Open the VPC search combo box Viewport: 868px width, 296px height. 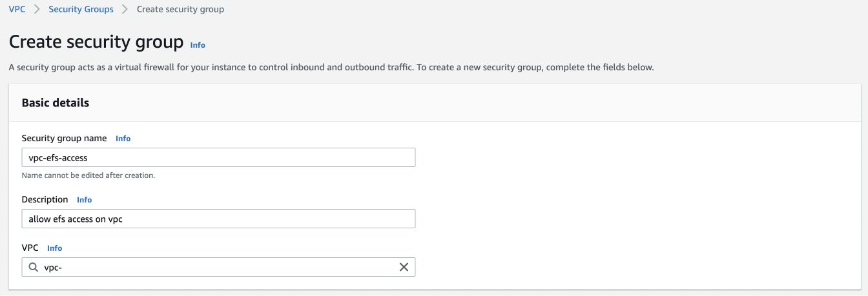tap(218, 267)
